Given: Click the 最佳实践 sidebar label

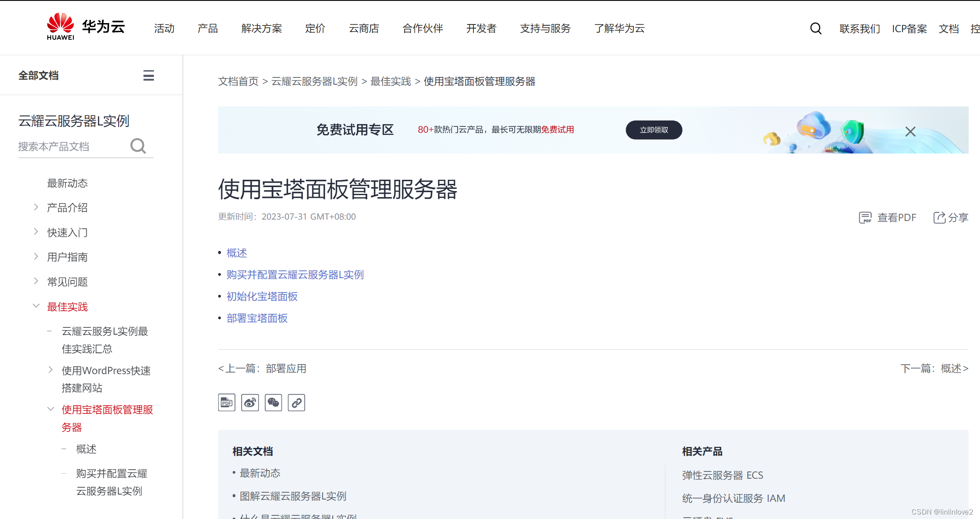Looking at the screenshot, I should [x=67, y=307].
